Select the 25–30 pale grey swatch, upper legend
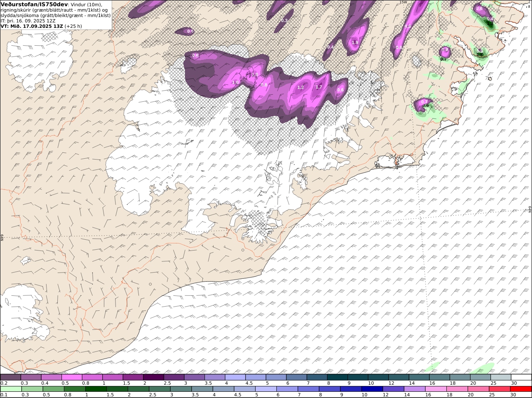The height and width of the screenshot is (398, 532). tap(500, 377)
